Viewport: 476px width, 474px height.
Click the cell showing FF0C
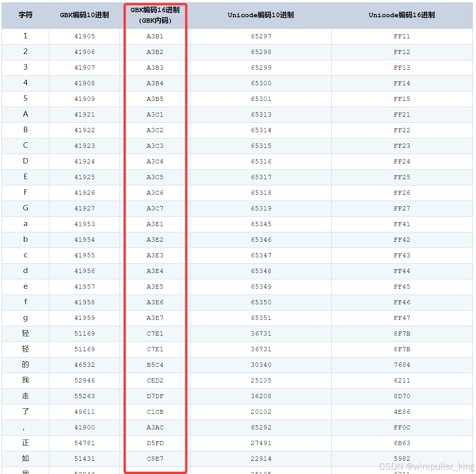tap(402, 427)
